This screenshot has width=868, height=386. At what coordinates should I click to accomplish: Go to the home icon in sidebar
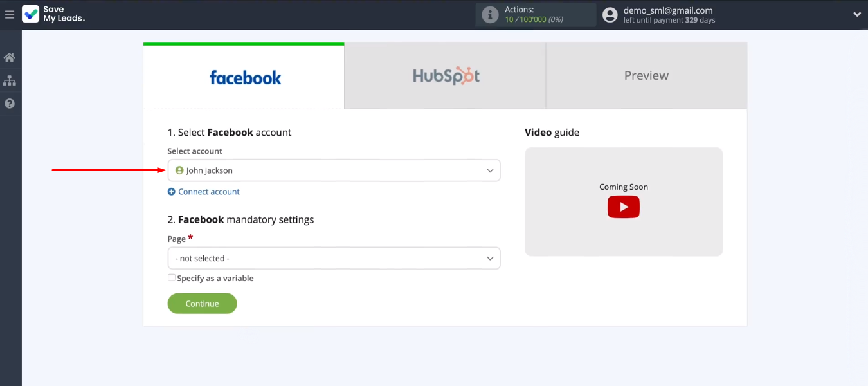coord(10,58)
